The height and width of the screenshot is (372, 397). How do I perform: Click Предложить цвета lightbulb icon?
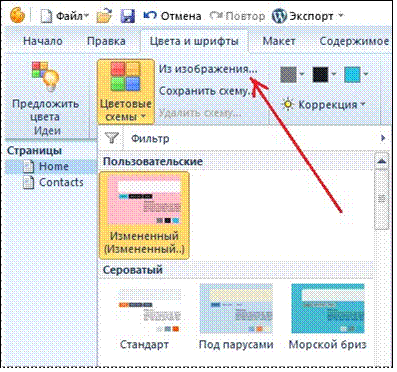coord(46,77)
